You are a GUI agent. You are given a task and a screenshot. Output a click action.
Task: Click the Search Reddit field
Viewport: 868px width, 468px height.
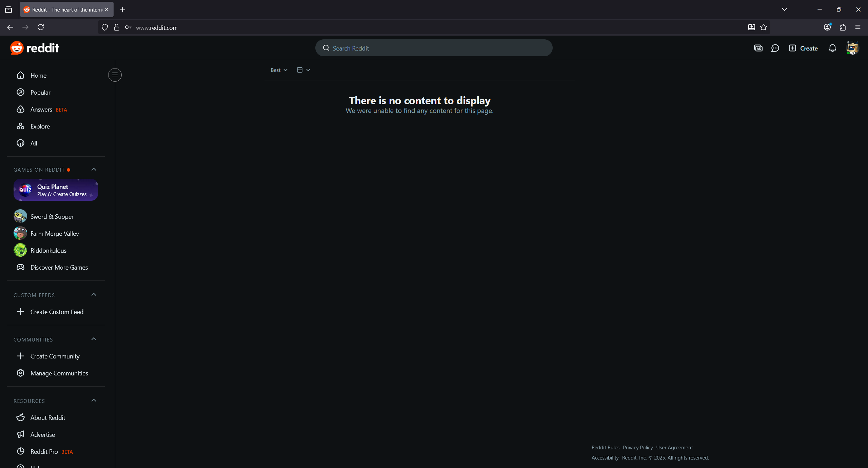434,48
